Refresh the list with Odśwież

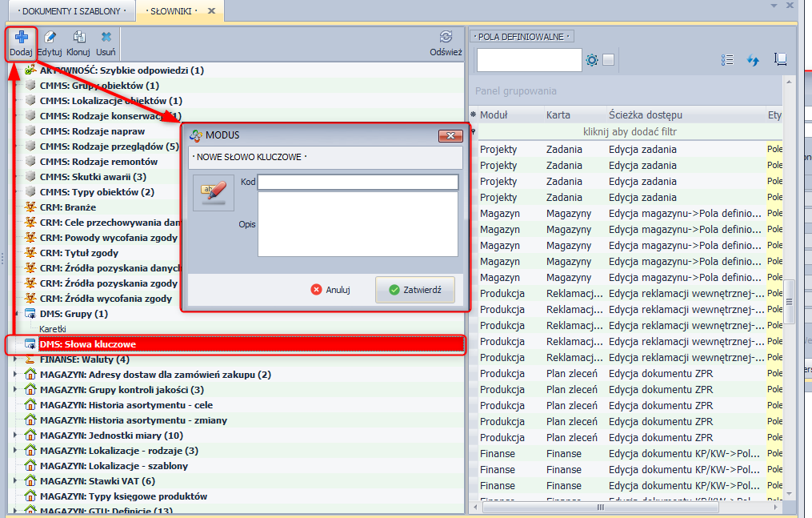click(446, 37)
